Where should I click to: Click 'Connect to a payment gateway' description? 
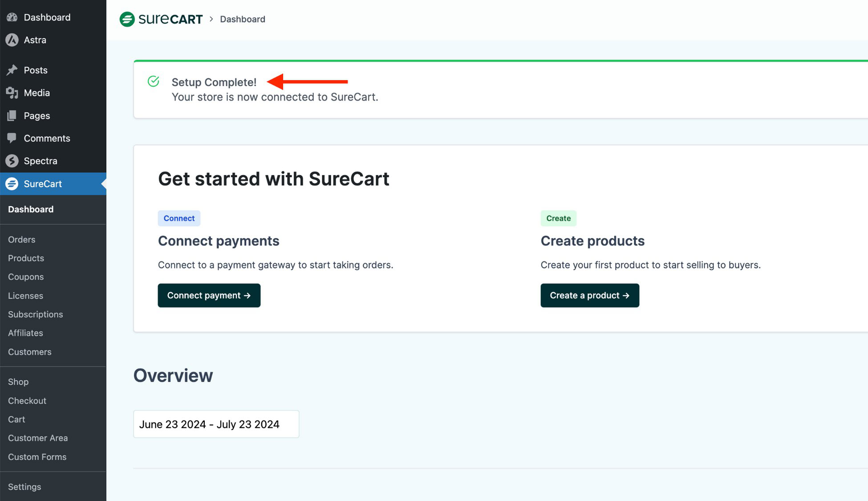(x=276, y=265)
